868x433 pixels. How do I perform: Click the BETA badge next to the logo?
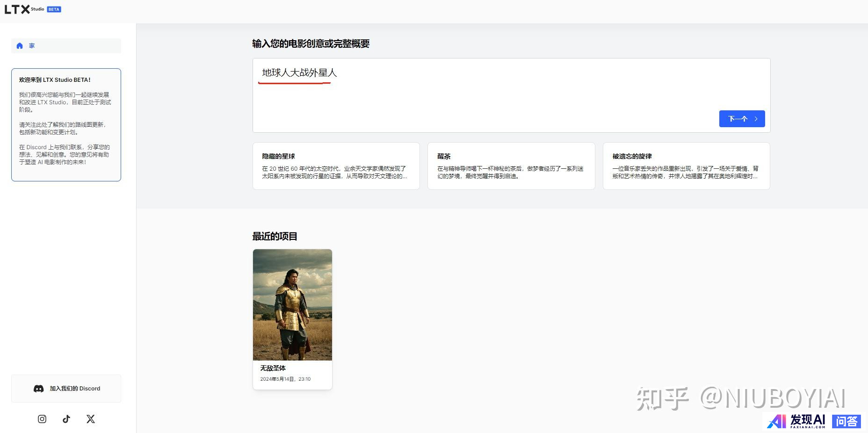pos(53,9)
